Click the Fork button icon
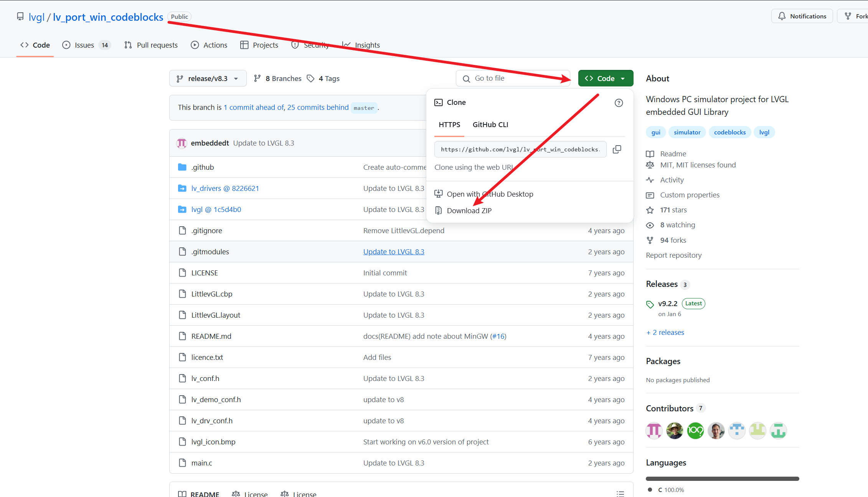The image size is (868, 497). [848, 16]
